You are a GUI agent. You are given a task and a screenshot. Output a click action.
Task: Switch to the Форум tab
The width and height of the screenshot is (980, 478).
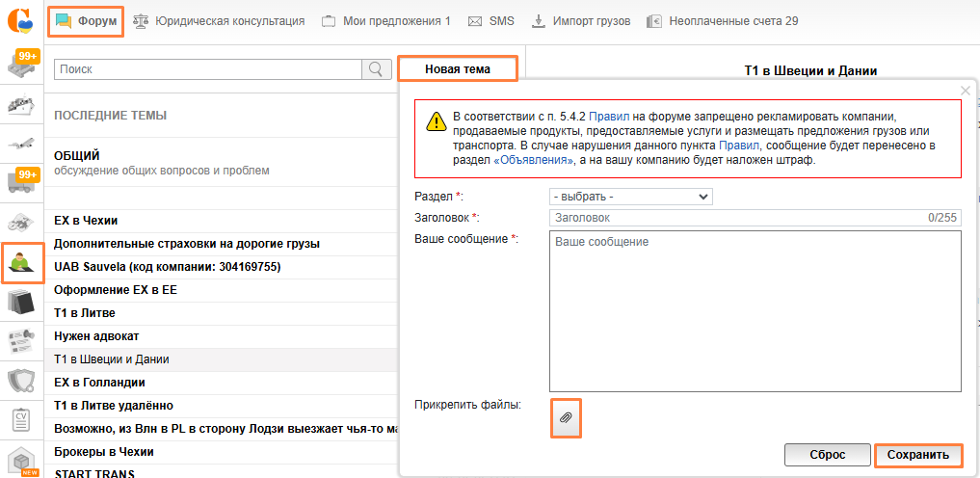point(88,20)
